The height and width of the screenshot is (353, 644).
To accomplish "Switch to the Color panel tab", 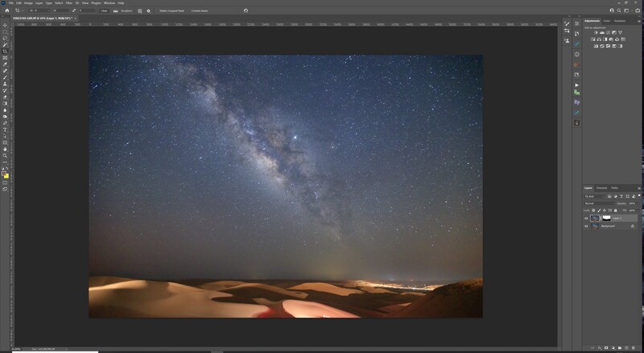I will point(607,21).
